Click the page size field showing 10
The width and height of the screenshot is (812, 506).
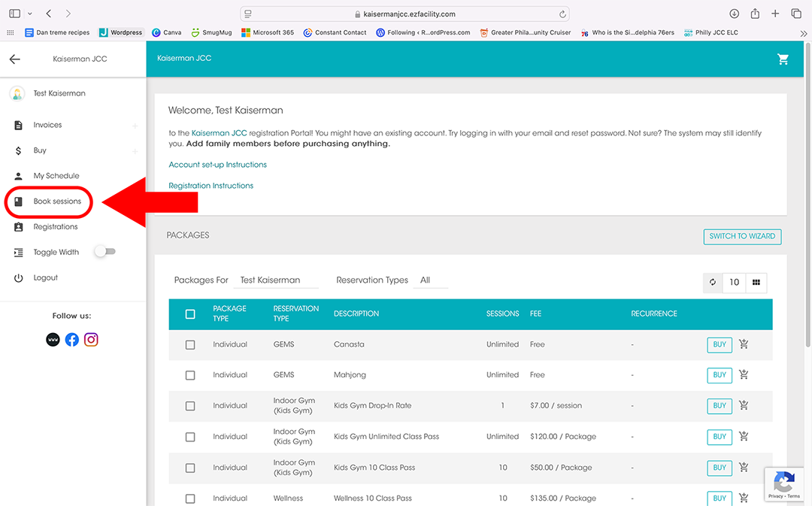(734, 283)
